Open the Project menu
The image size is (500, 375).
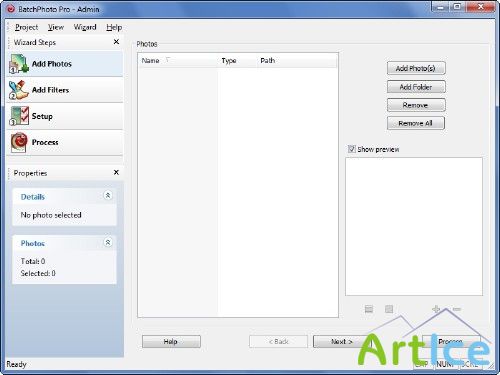[x=27, y=27]
